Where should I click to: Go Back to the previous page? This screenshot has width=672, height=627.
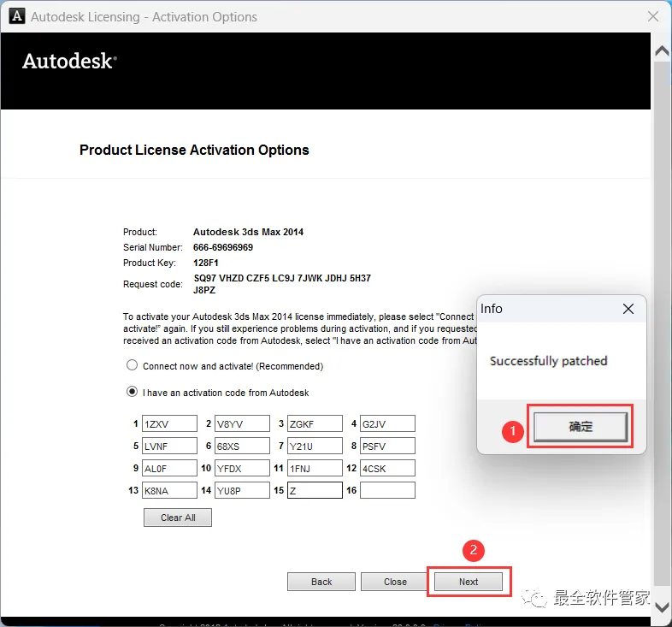click(x=321, y=582)
